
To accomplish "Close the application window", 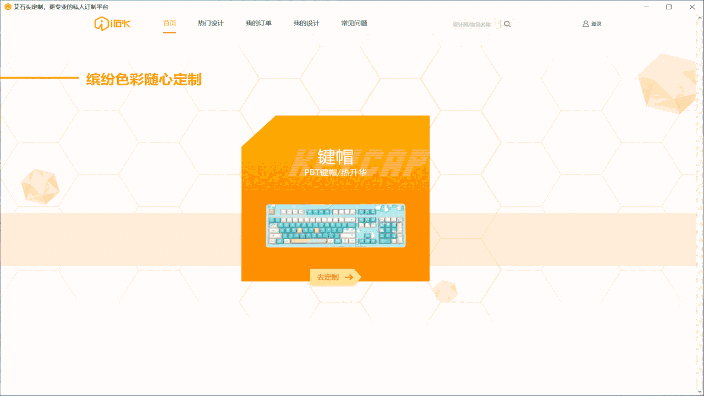I will (692, 7).
